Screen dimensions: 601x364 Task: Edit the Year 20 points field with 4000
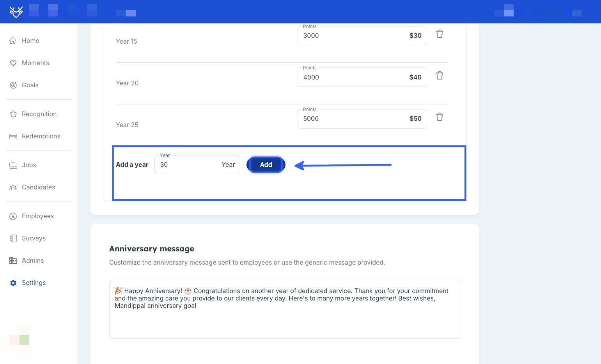point(362,77)
